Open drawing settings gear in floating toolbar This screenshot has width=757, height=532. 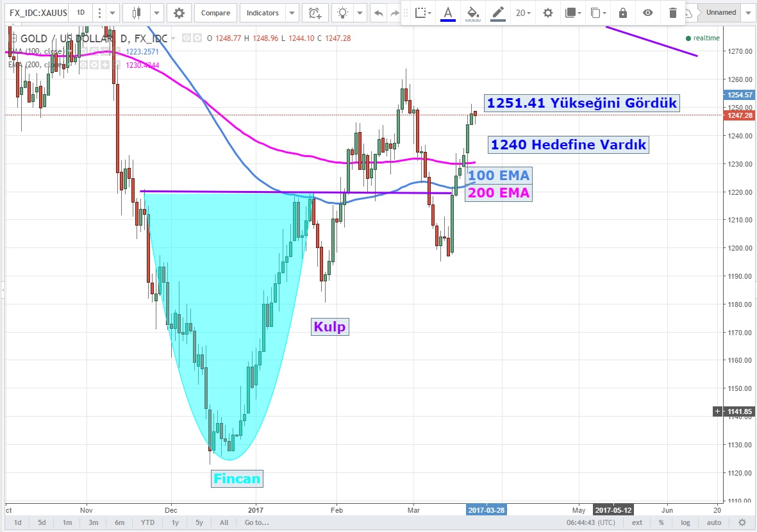[547, 13]
